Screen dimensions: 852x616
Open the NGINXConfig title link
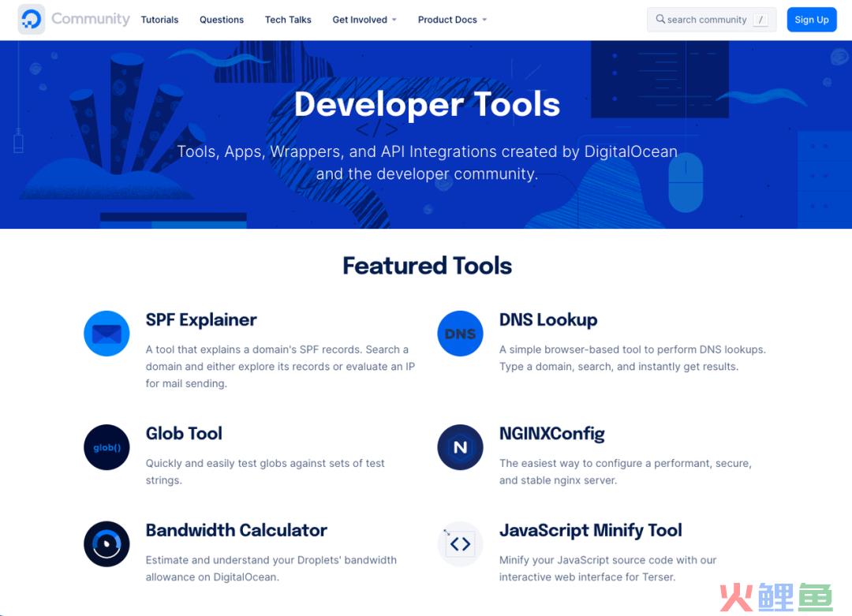(x=552, y=433)
